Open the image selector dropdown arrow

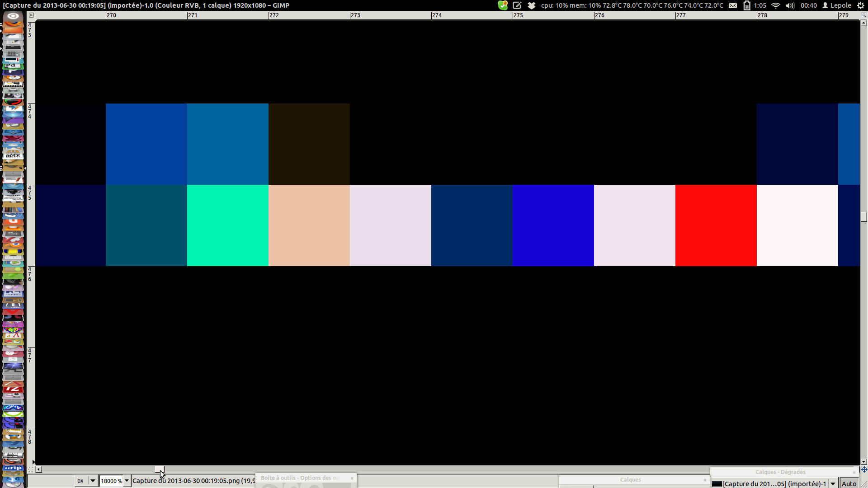tap(833, 483)
